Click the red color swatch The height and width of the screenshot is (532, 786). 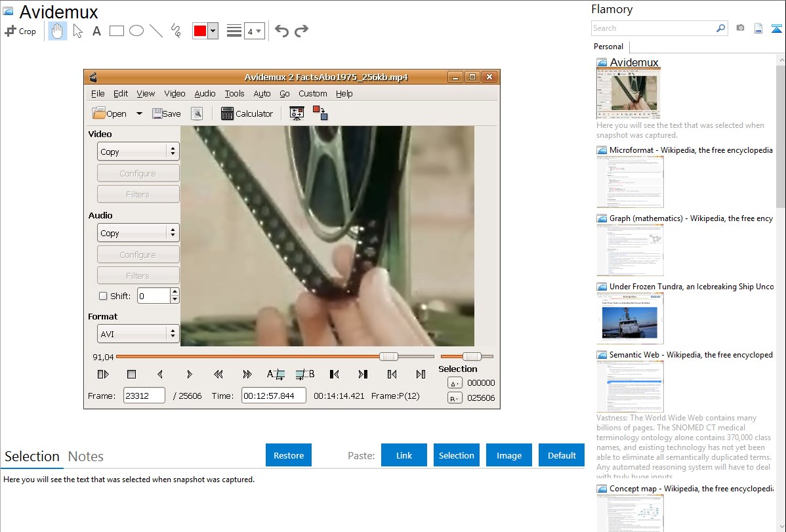pyautogui.click(x=200, y=31)
